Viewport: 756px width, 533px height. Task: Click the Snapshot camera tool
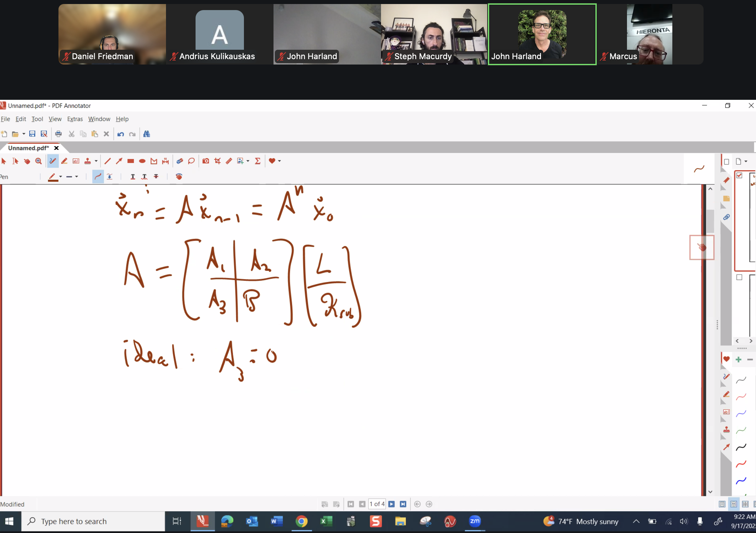tap(206, 161)
